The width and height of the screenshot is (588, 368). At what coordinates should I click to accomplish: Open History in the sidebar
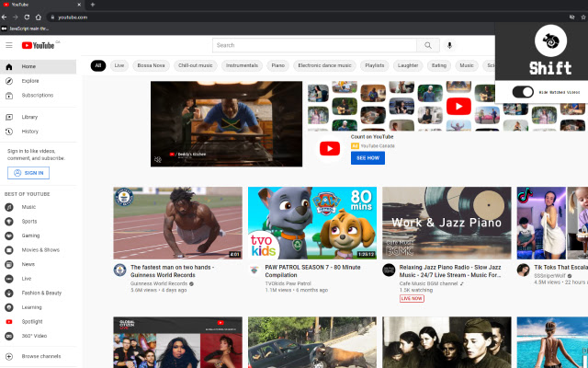[x=39, y=131]
